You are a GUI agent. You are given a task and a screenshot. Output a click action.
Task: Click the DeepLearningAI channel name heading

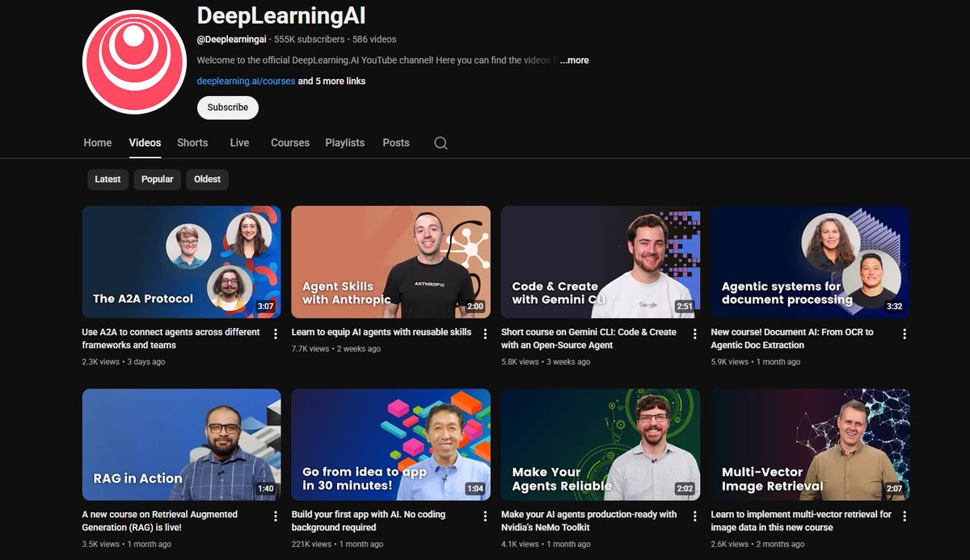tap(281, 14)
